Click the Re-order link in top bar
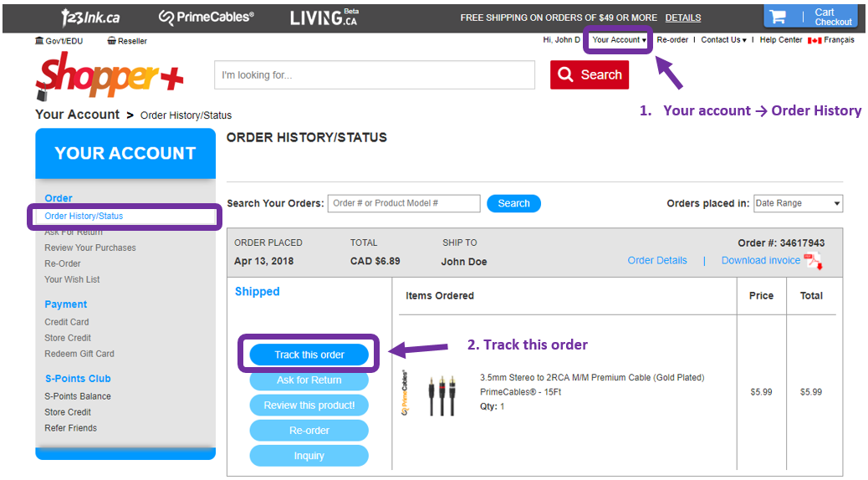Screen dimensions: 868x480 tap(672, 40)
